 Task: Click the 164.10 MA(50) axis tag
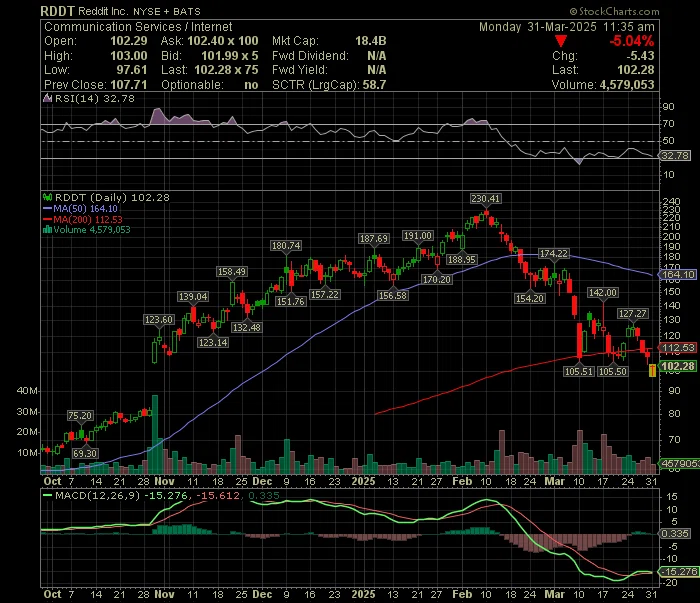point(678,274)
